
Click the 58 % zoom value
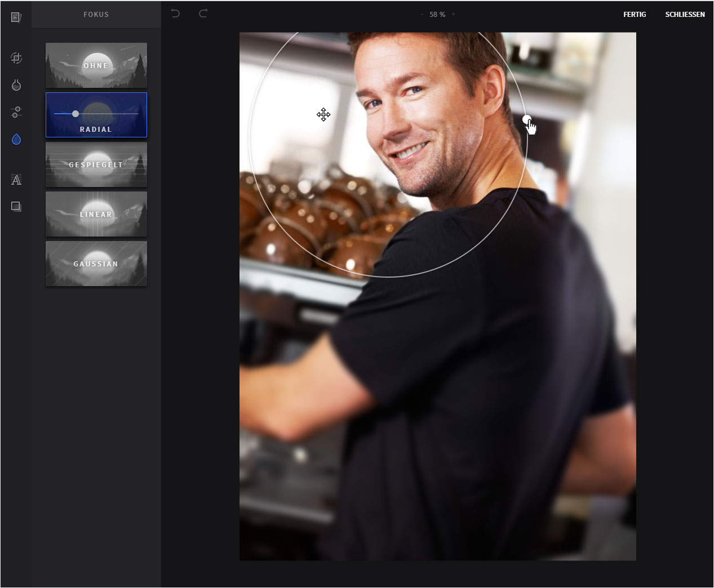pos(437,14)
